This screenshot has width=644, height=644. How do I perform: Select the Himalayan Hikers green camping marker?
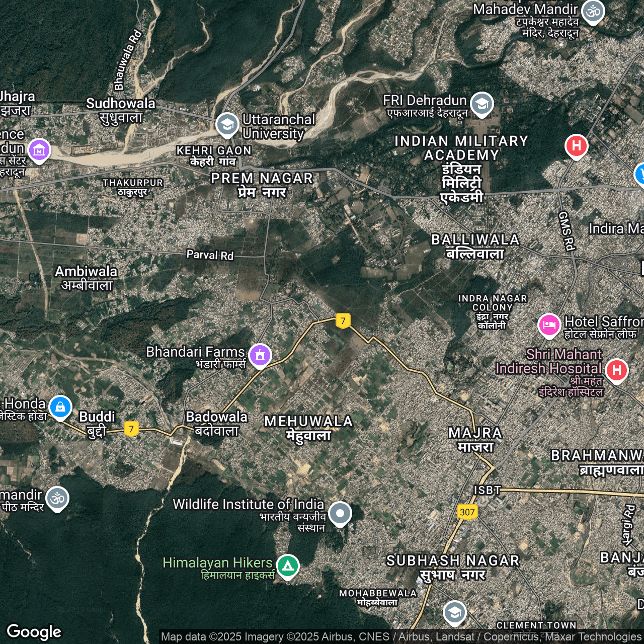[x=287, y=566]
